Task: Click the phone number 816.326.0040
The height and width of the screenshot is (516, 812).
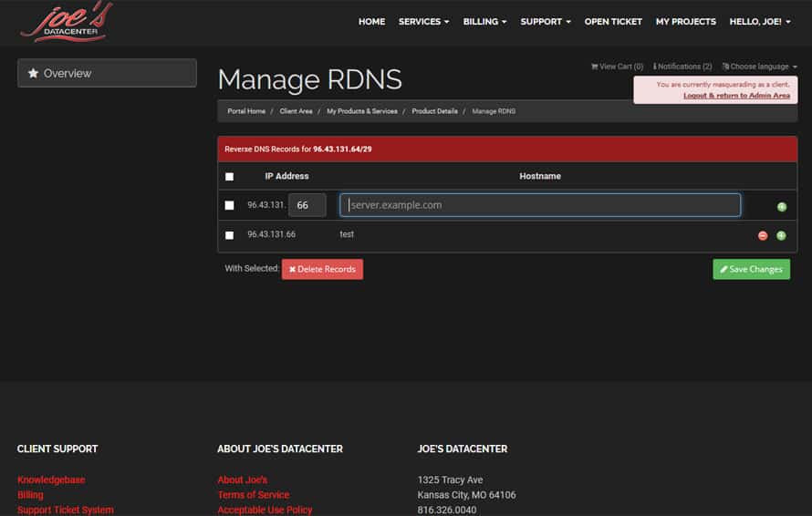Action: [x=447, y=510]
